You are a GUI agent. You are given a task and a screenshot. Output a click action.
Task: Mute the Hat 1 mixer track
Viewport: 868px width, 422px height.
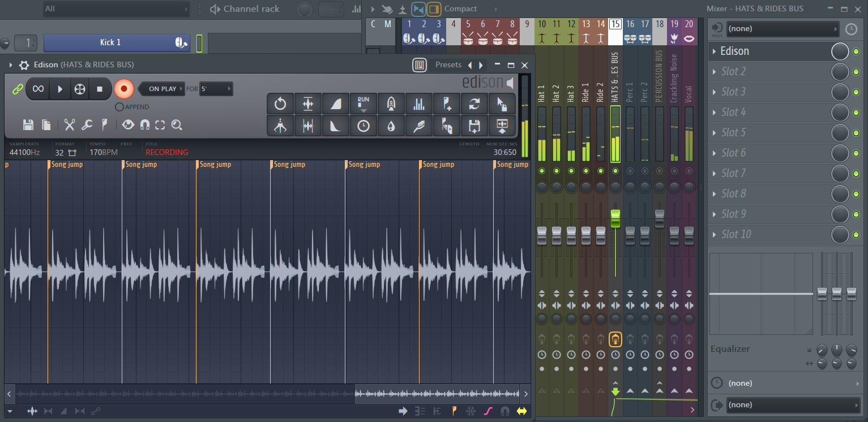542,171
